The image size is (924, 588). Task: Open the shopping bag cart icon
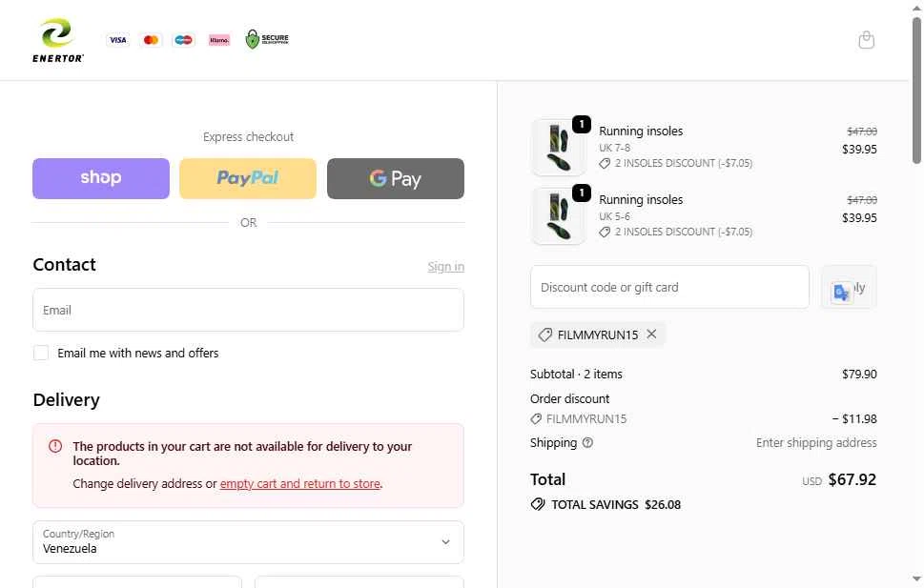[866, 40]
